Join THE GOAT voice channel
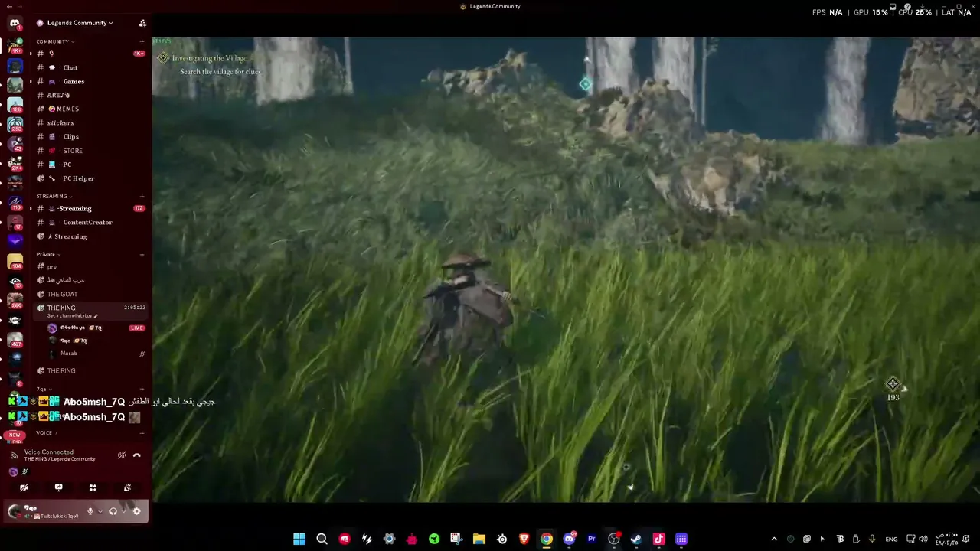Viewport: 980px width, 551px height. point(90,294)
